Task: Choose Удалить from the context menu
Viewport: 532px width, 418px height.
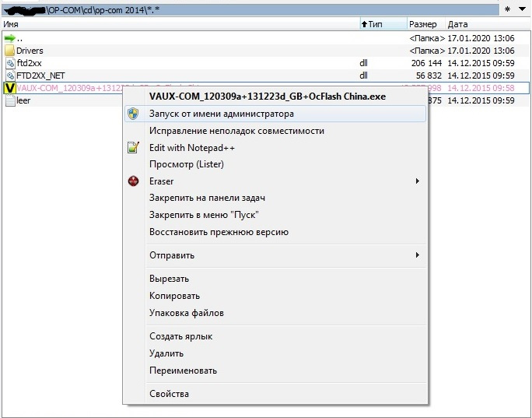Action: (x=275, y=353)
